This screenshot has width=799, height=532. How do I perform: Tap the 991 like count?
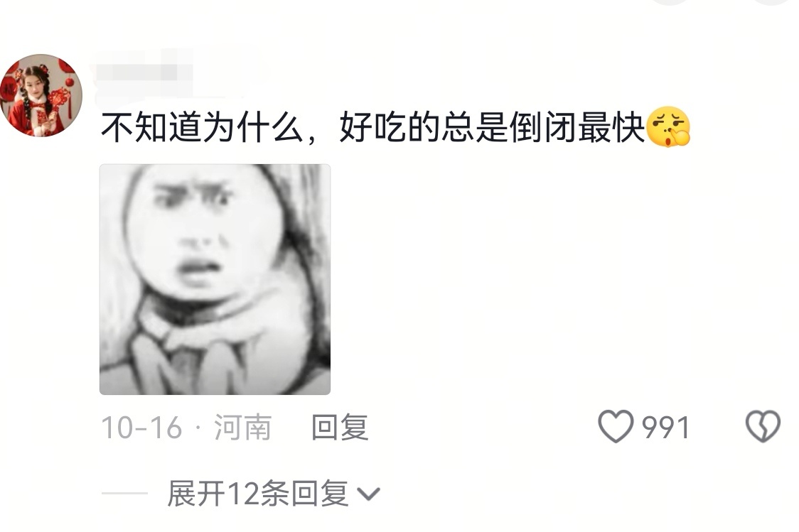point(665,427)
